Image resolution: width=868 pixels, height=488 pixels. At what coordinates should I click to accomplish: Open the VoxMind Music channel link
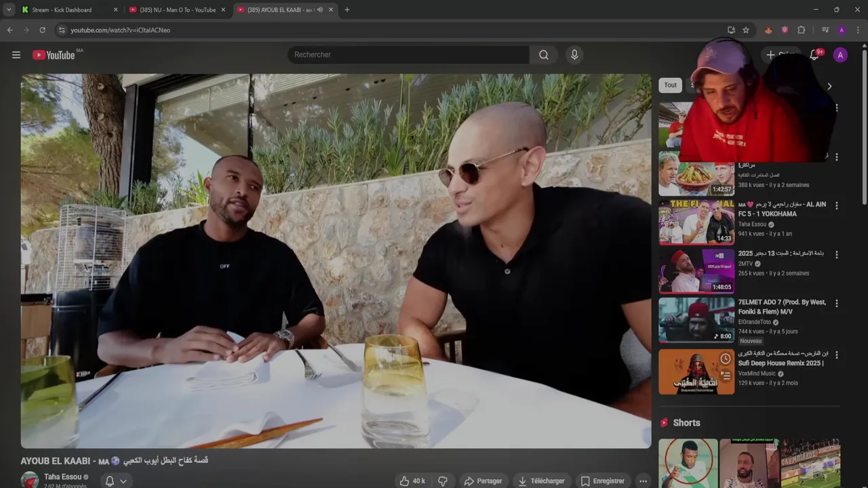coord(757,373)
